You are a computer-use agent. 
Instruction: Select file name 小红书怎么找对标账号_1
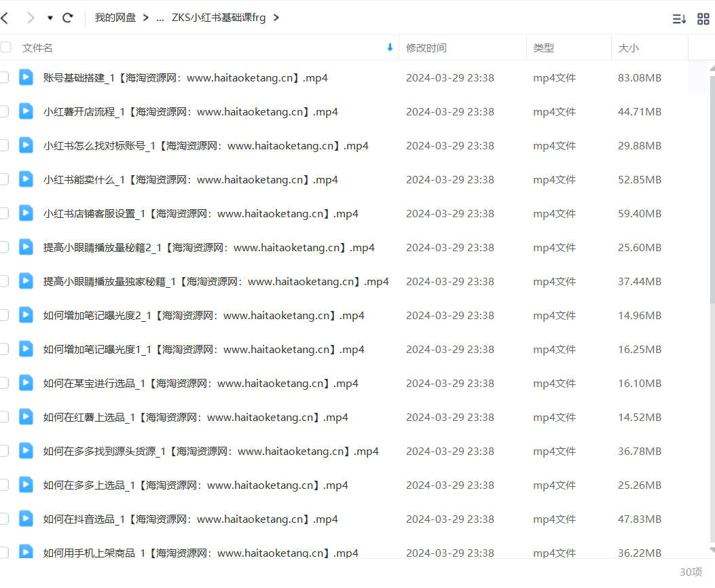pos(206,146)
